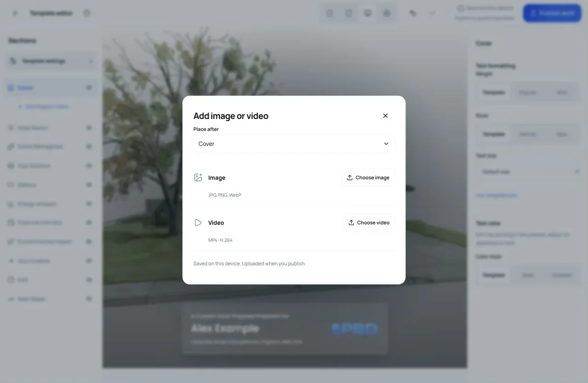Click the back arrow beside Template editor
The width and height of the screenshot is (588, 383).
pos(15,13)
